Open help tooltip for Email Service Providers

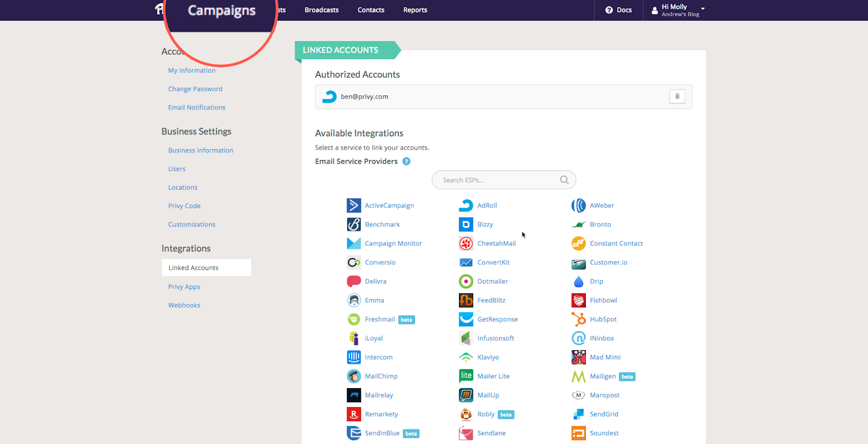click(x=406, y=162)
